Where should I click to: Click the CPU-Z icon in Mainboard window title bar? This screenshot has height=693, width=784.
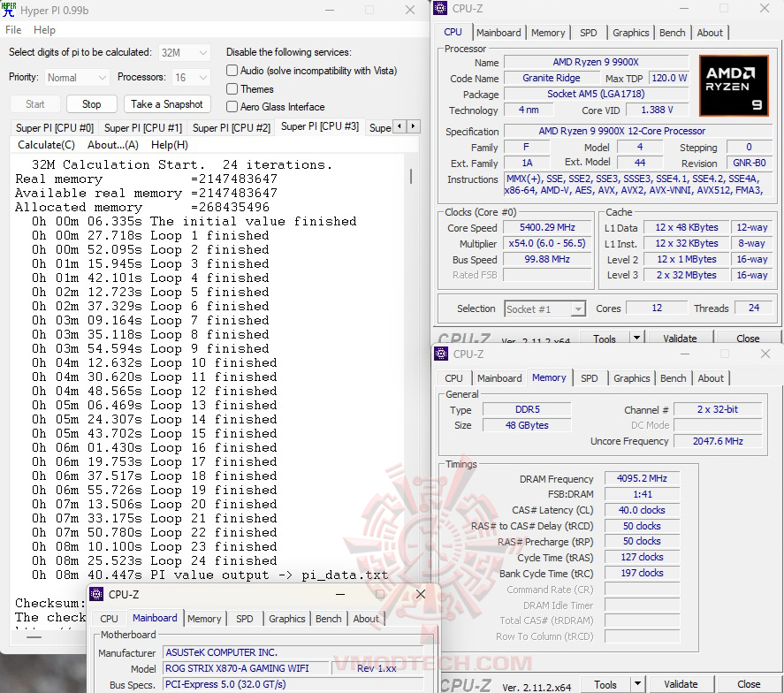point(96,594)
